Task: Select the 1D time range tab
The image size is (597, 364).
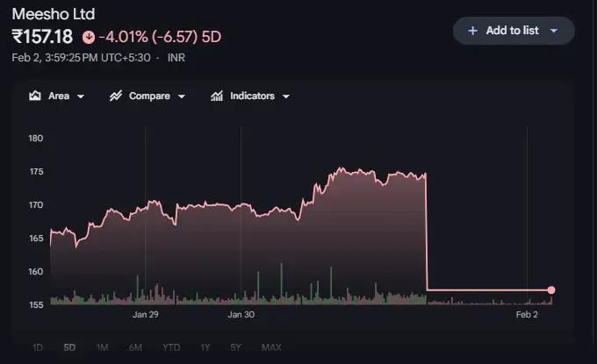Action: point(38,347)
